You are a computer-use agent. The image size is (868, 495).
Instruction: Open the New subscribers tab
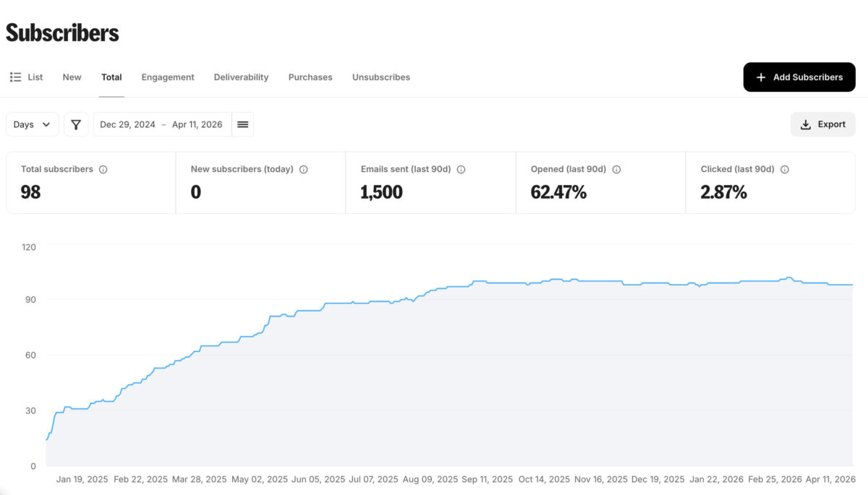pos(72,77)
